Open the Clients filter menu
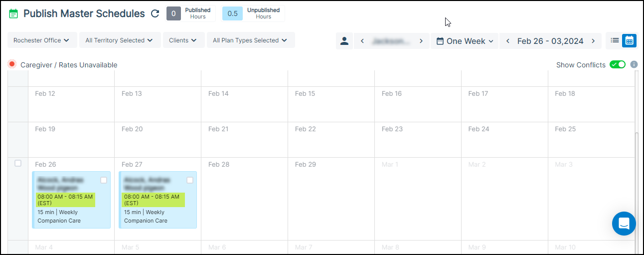644x255 pixels. coord(183,40)
